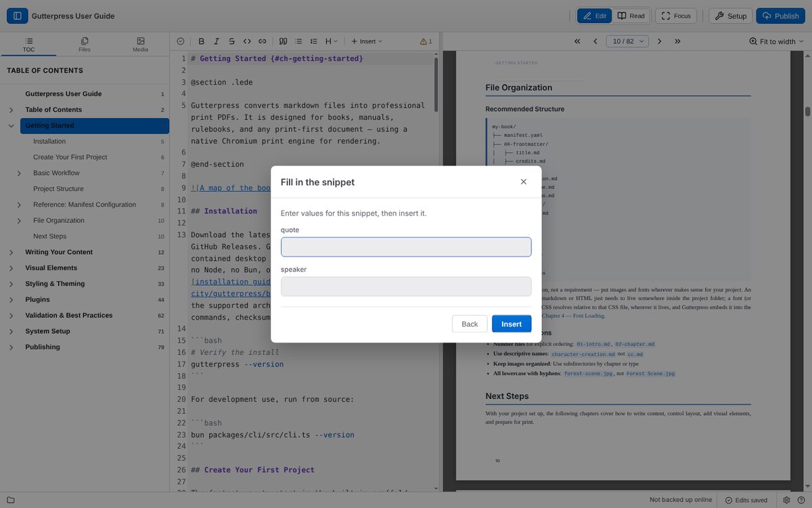Open Setup
The height and width of the screenshot is (508, 812).
(x=730, y=16)
